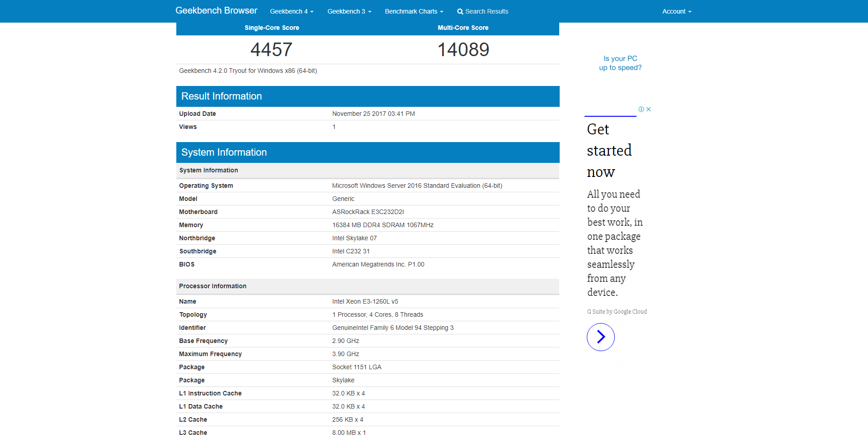Click the Northbridge value 'Intel Skylake 07'
This screenshot has width=868, height=438.
(x=354, y=238)
